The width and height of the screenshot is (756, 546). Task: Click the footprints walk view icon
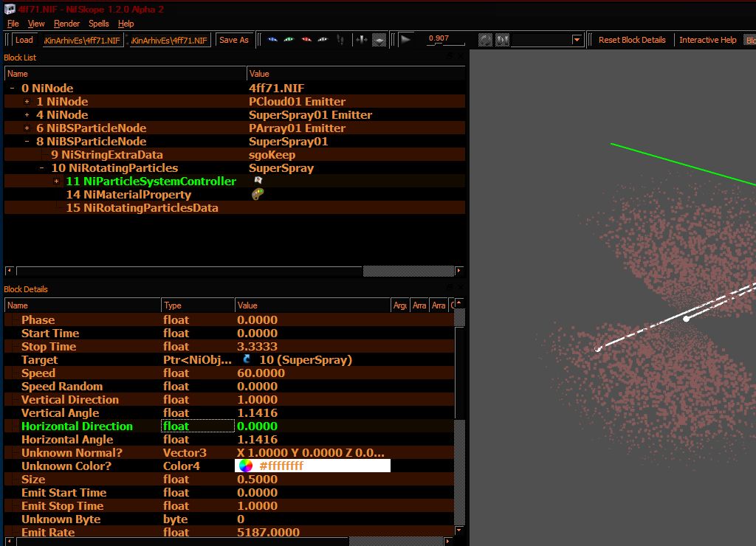pos(340,40)
